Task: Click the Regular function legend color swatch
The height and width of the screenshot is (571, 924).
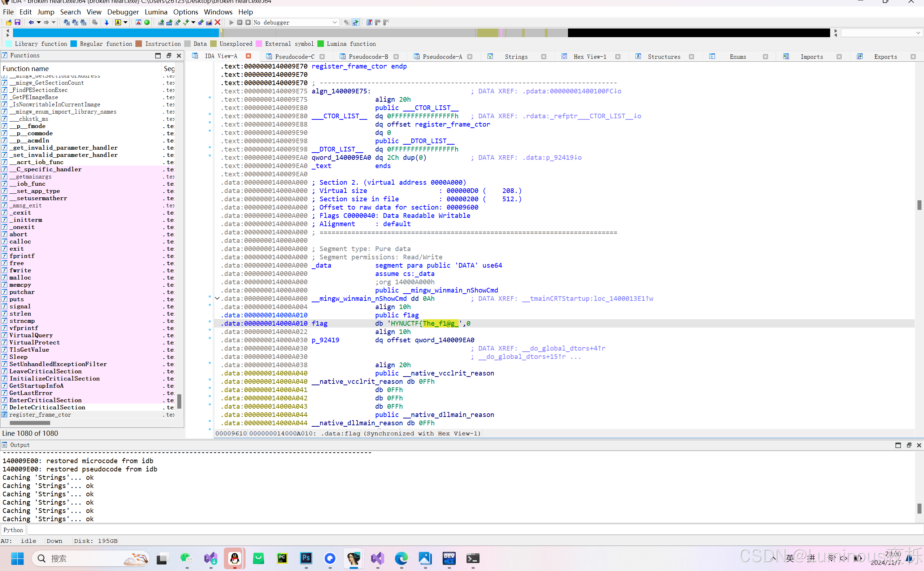Action: tap(74, 44)
